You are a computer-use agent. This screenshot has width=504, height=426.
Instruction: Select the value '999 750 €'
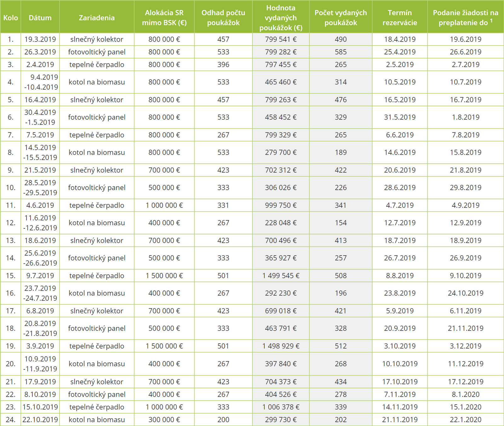coord(281,205)
